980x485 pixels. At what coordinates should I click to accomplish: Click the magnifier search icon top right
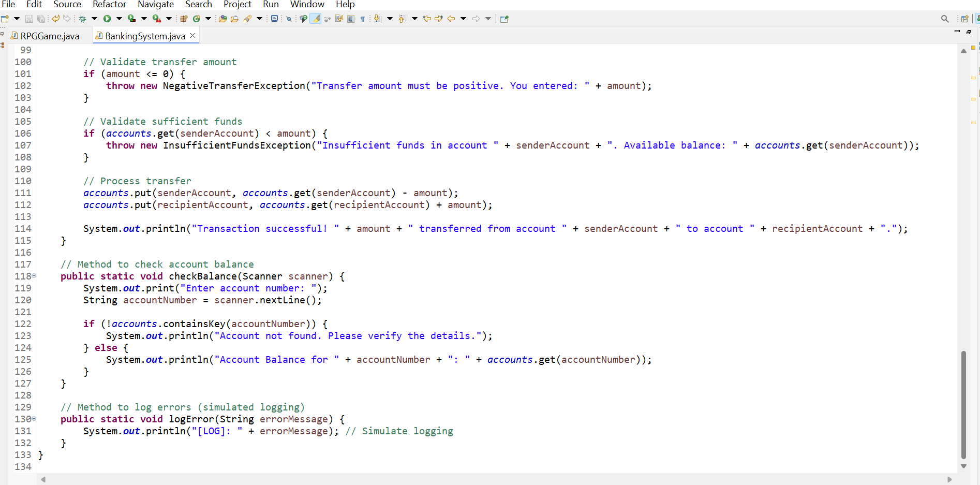(x=945, y=19)
